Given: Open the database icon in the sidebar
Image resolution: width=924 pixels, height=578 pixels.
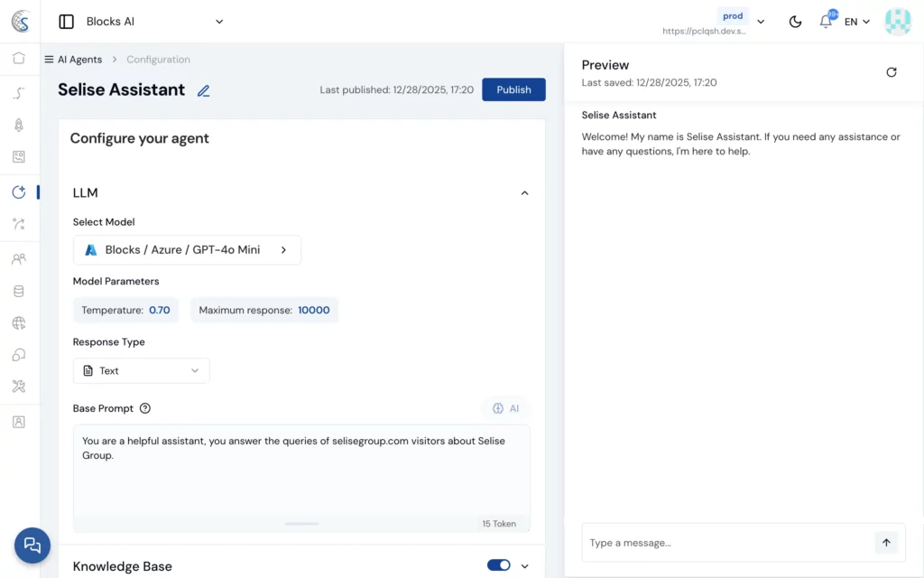Looking at the screenshot, I should click(19, 292).
